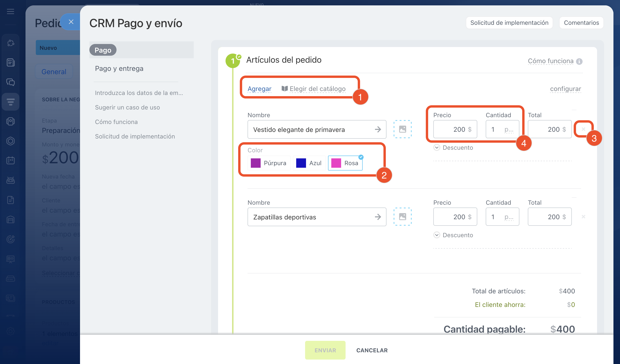Click arrow in Vestido elegante name field
This screenshot has width=620, height=364.
(x=378, y=129)
